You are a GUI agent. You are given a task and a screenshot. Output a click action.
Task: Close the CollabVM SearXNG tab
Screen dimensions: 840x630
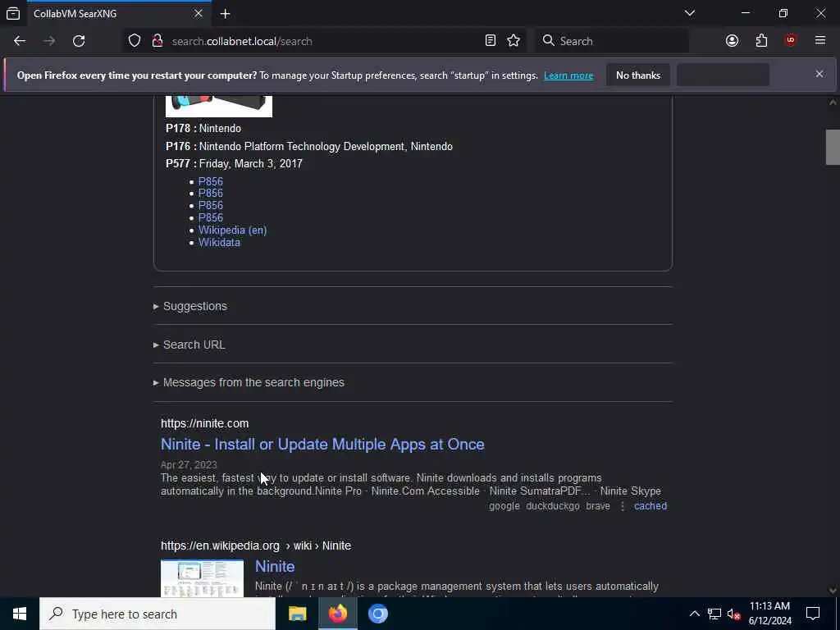pyautogui.click(x=199, y=13)
